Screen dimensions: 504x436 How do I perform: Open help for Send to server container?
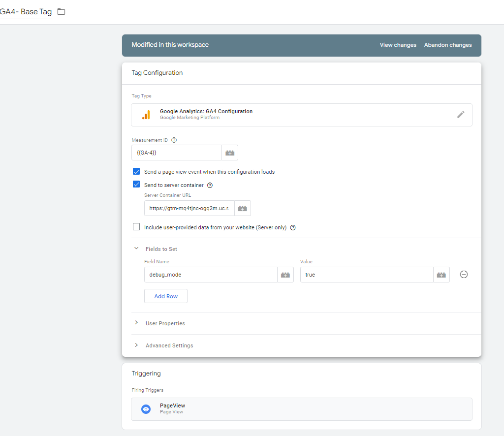pos(210,185)
